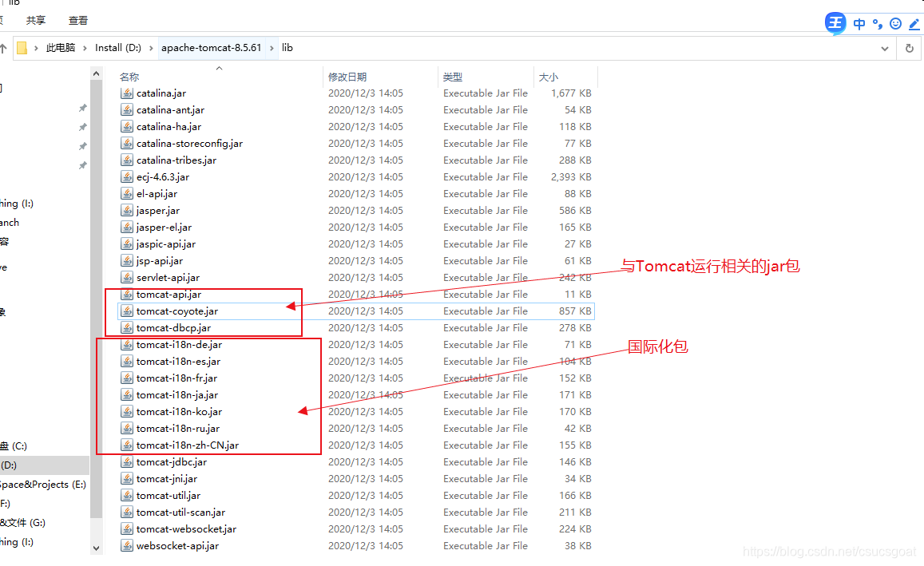This screenshot has height=566, width=924.
Task: Click the ecj-4.6.3.jar file icon
Action: tap(127, 176)
